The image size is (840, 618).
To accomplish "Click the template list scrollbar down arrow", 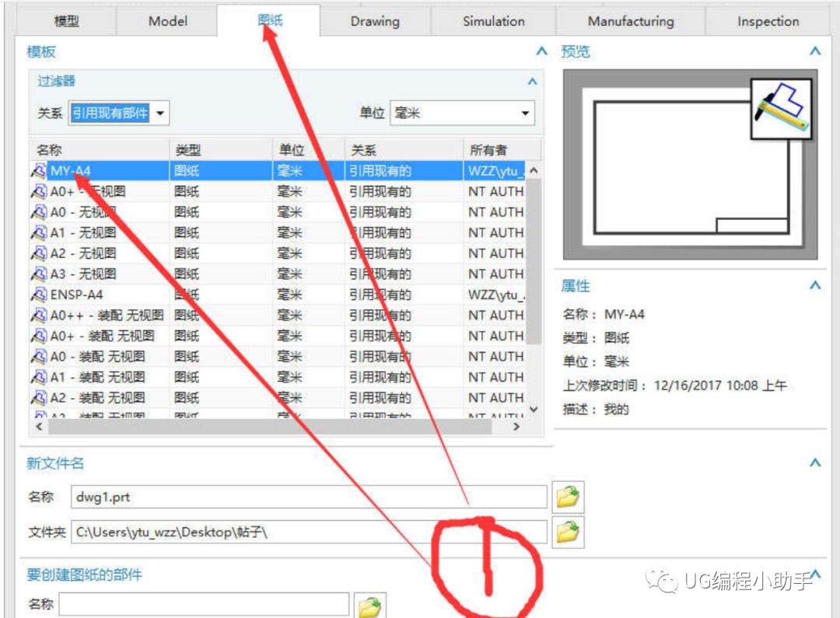I will [534, 408].
